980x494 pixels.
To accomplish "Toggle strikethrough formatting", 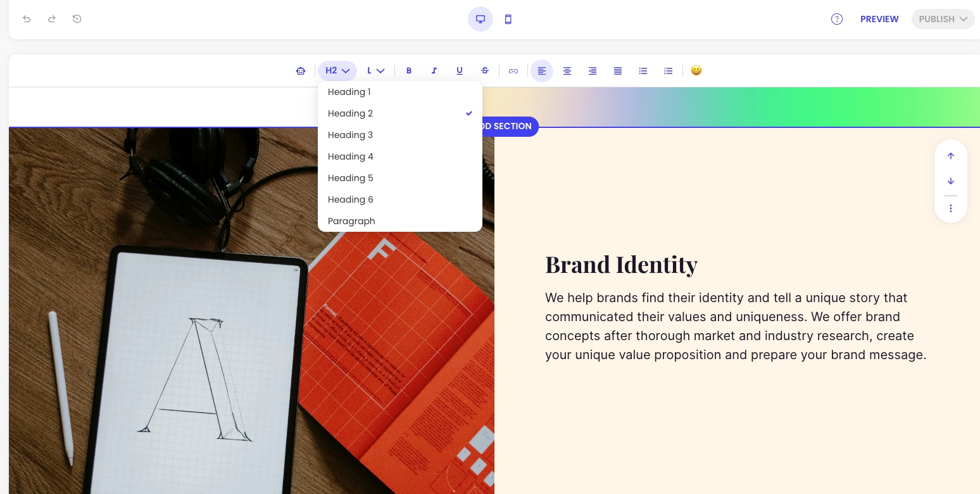I will click(x=485, y=71).
